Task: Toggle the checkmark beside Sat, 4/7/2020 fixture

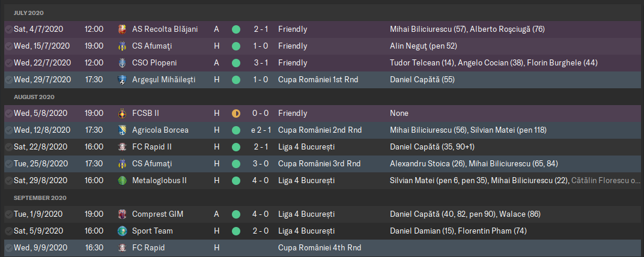Action: point(8,29)
